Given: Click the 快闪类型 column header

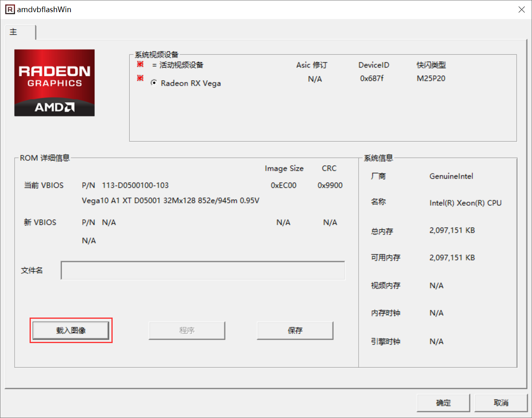Looking at the screenshot, I should [431, 65].
